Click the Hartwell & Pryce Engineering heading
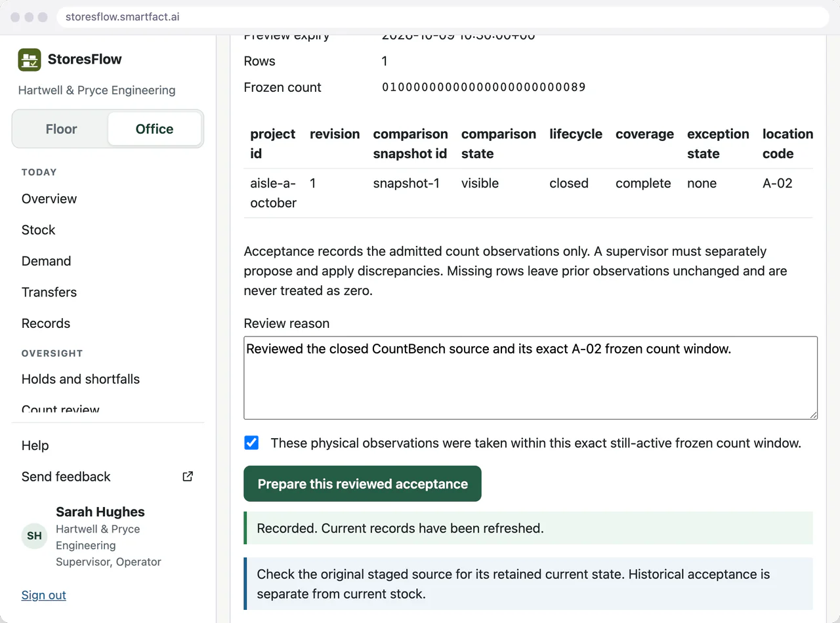 click(x=97, y=90)
